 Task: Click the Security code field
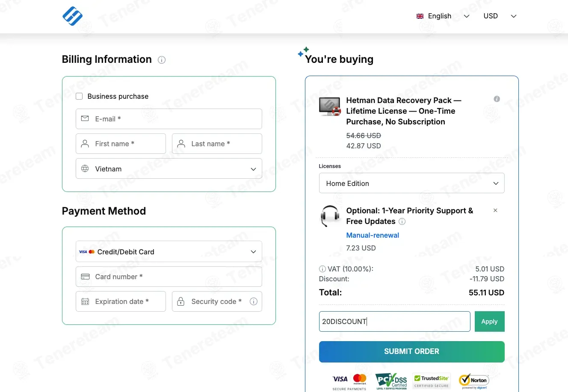click(x=217, y=301)
